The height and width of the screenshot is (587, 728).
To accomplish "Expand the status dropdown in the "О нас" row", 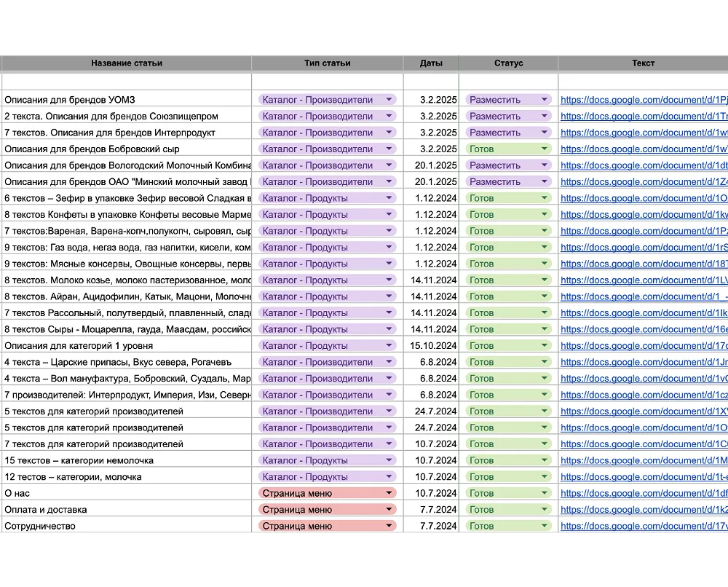I will (x=544, y=493).
